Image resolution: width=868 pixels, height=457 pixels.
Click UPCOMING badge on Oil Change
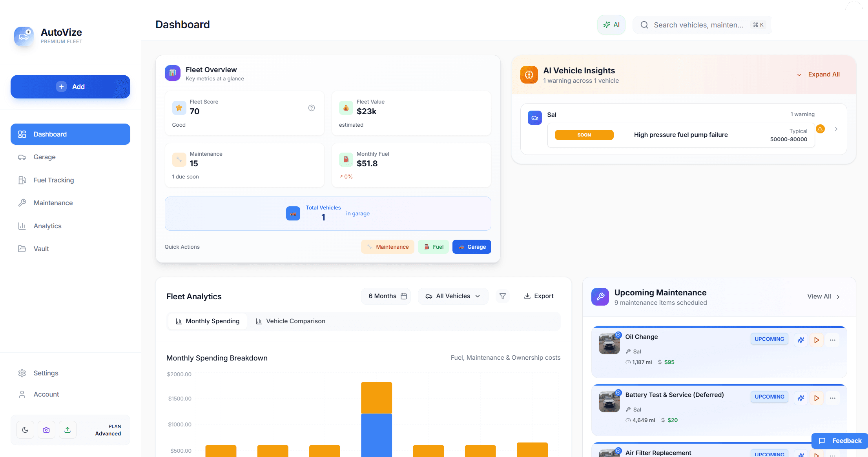click(x=770, y=339)
